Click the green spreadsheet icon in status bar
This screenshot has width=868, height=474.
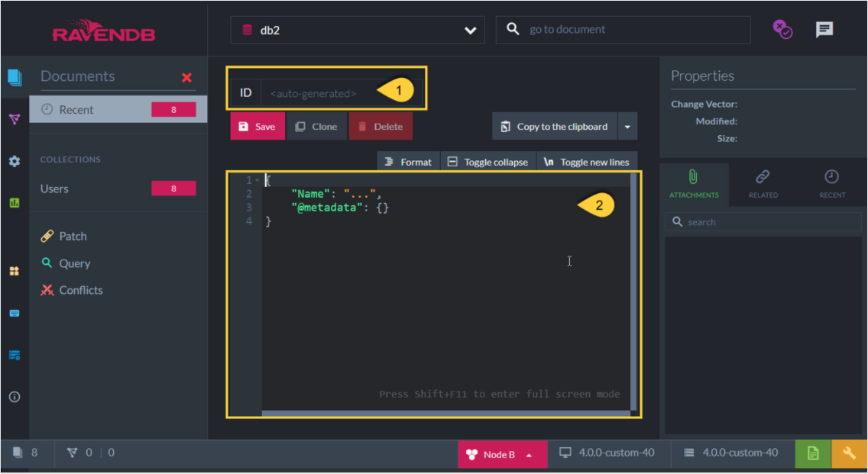(813, 453)
